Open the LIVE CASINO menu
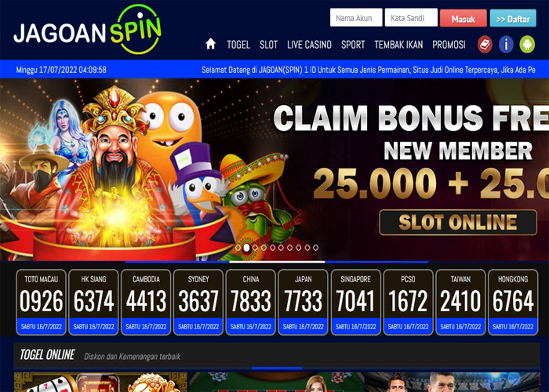549x392 pixels. (309, 45)
